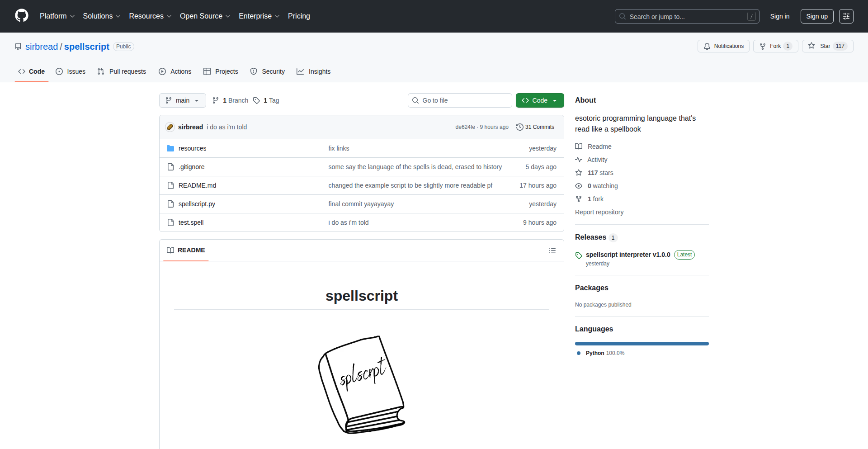Image resolution: width=868 pixels, height=449 pixels.
Task: Open the spellscript.py file
Action: tap(197, 204)
